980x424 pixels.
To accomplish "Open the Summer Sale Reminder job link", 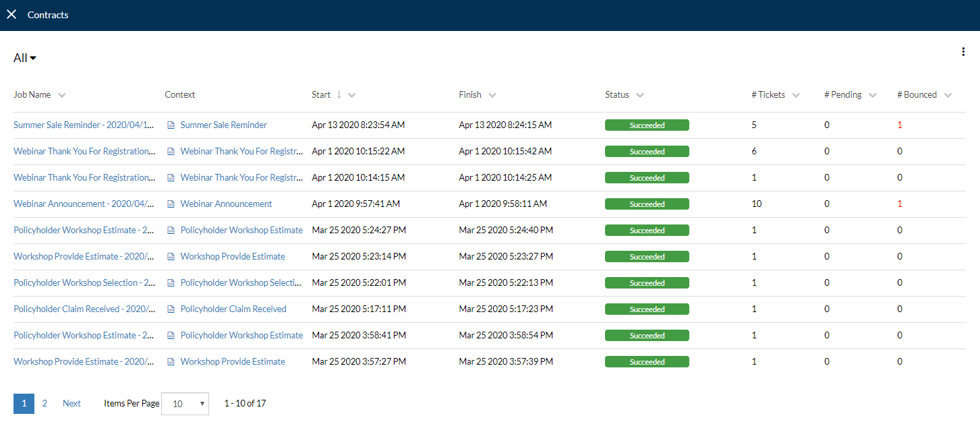I will tap(84, 125).
